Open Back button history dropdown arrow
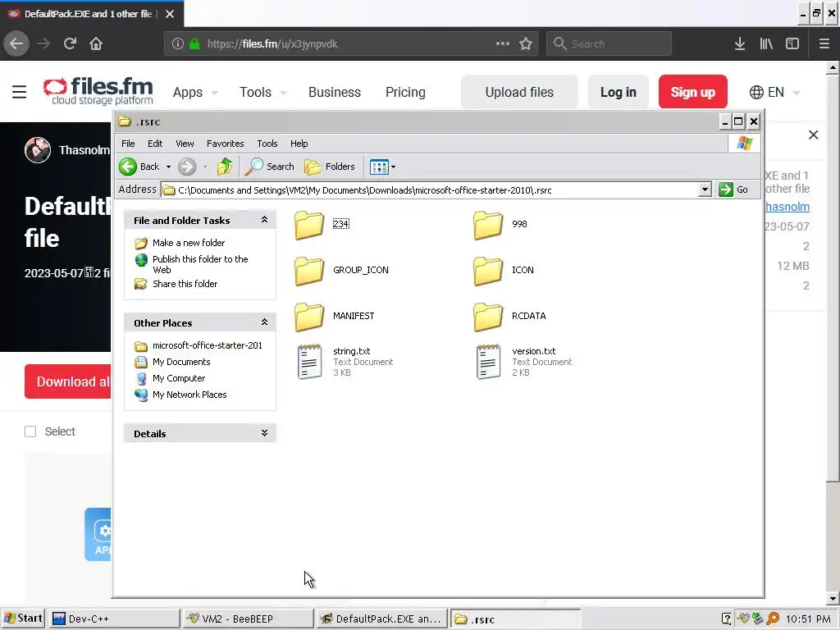Screen dimensions: 840x630 (168, 167)
